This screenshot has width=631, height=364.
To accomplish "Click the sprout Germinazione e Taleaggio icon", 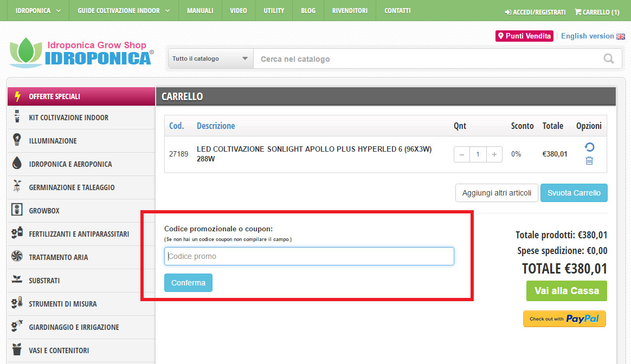I will [x=17, y=186].
